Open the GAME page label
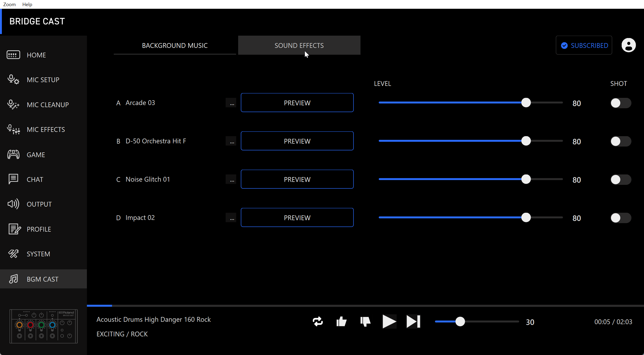 tap(36, 155)
